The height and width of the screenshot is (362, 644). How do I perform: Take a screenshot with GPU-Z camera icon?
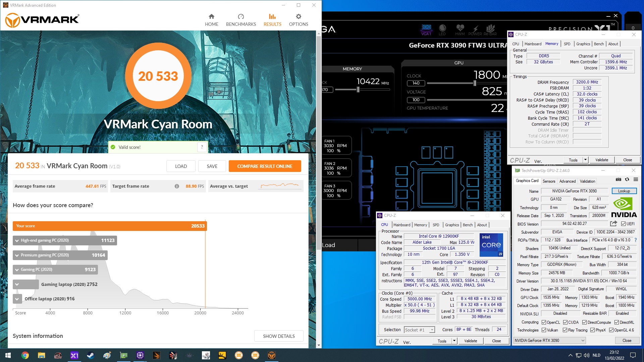click(619, 180)
